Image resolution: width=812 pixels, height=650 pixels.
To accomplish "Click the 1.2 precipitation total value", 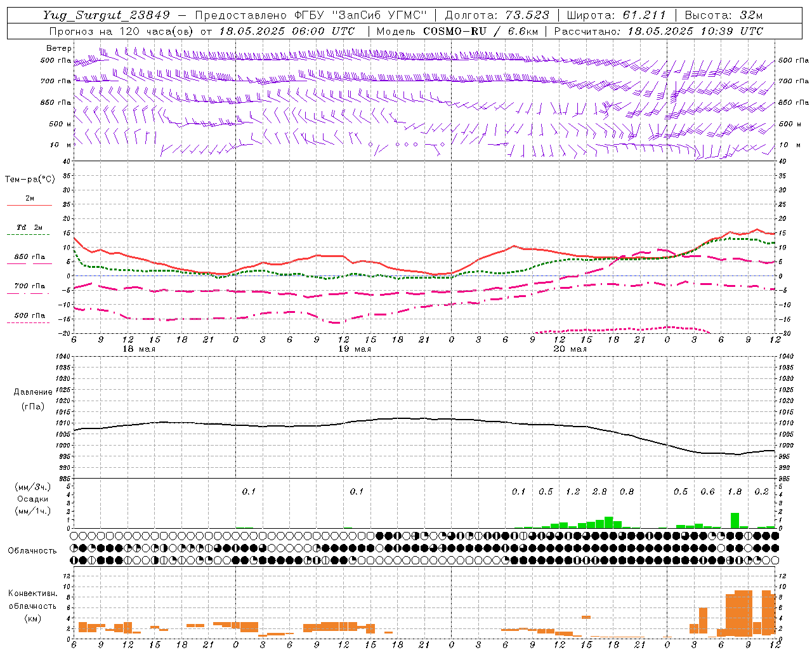I will pos(573,491).
